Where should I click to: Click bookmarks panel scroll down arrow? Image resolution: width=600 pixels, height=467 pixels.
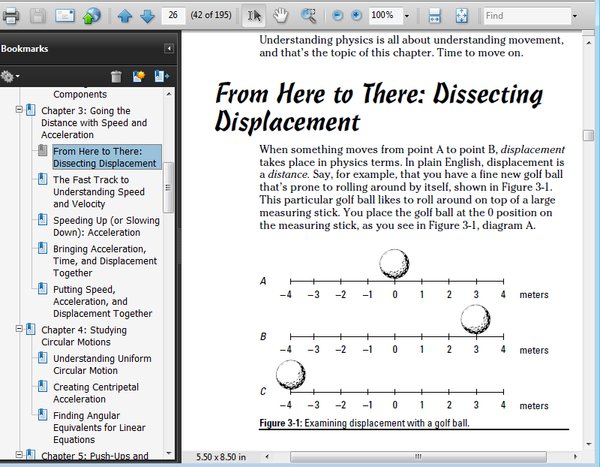pos(169,453)
